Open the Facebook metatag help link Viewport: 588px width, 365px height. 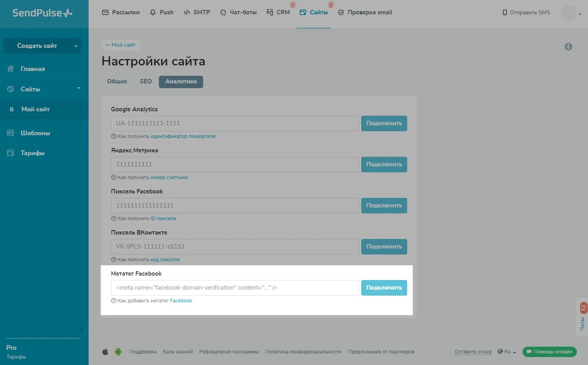tap(181, 301)
